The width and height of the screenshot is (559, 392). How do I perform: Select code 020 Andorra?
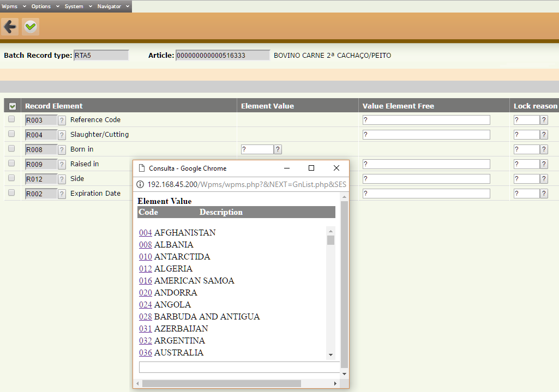(146, 293)
